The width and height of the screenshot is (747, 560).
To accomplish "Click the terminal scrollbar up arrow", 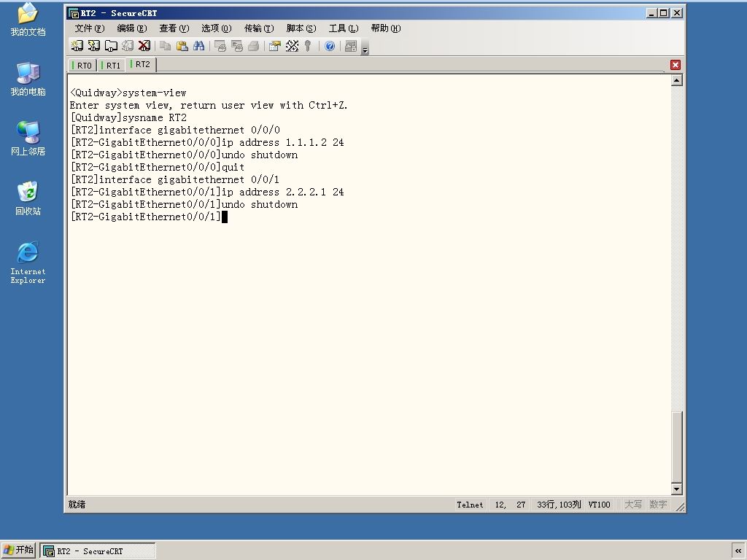I will click(676, 80).
